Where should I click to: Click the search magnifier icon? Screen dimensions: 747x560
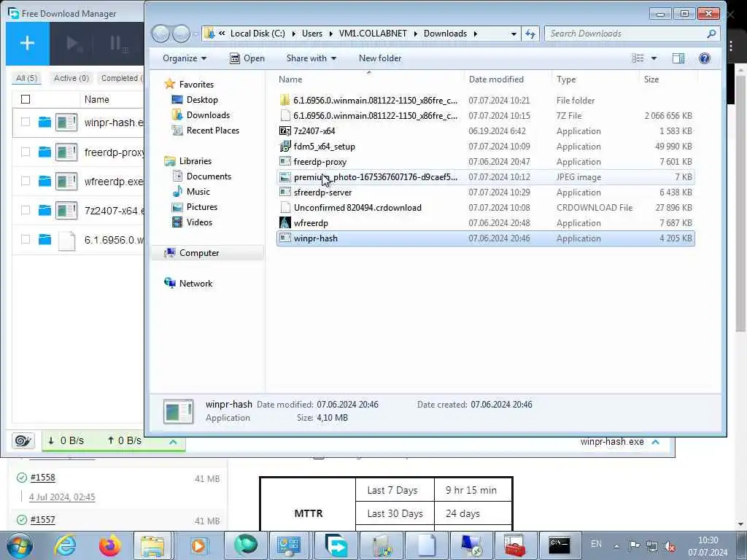pos(711,34)
